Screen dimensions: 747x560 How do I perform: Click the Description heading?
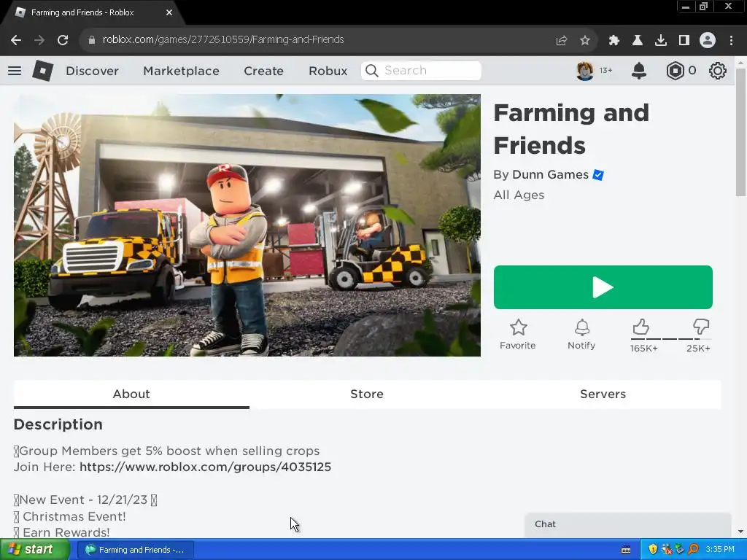58,424
